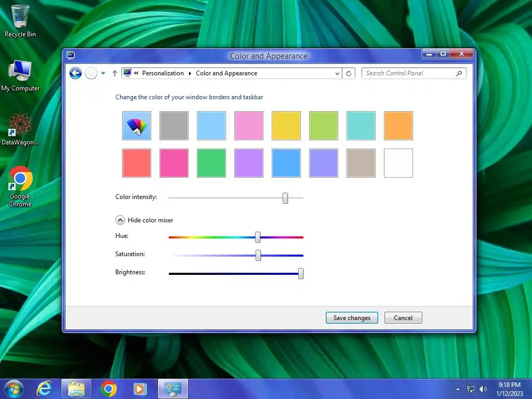Image resolution: width=532 pixels, height=399 pixels.
Task: Go up one level with the up arrow
Action: (x=115, y=73)
